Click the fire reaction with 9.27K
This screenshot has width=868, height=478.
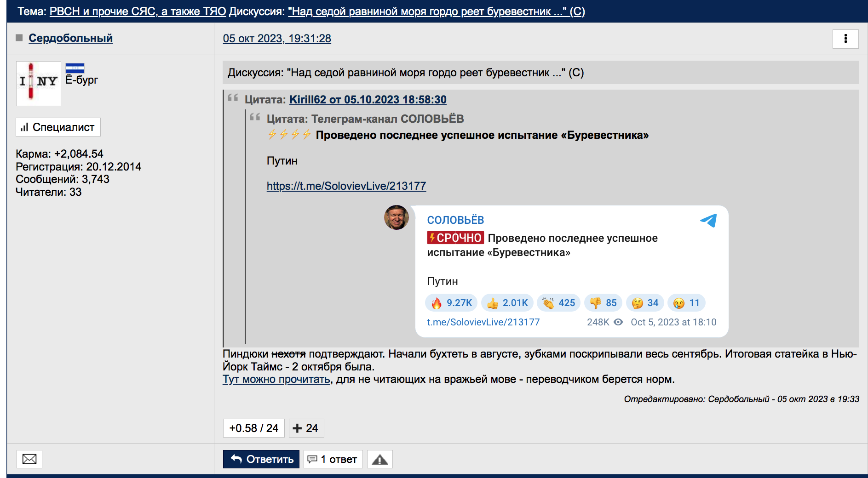click(451, 303)
